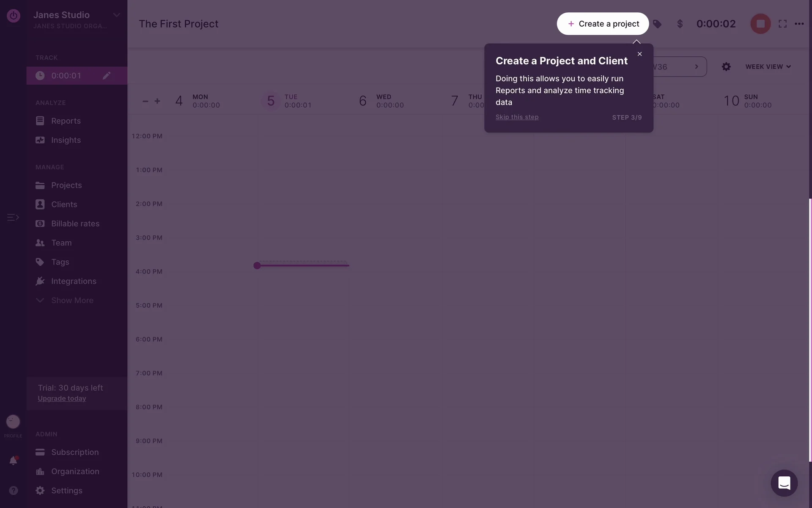Open the three-dot more options menu

click(799, 24)
